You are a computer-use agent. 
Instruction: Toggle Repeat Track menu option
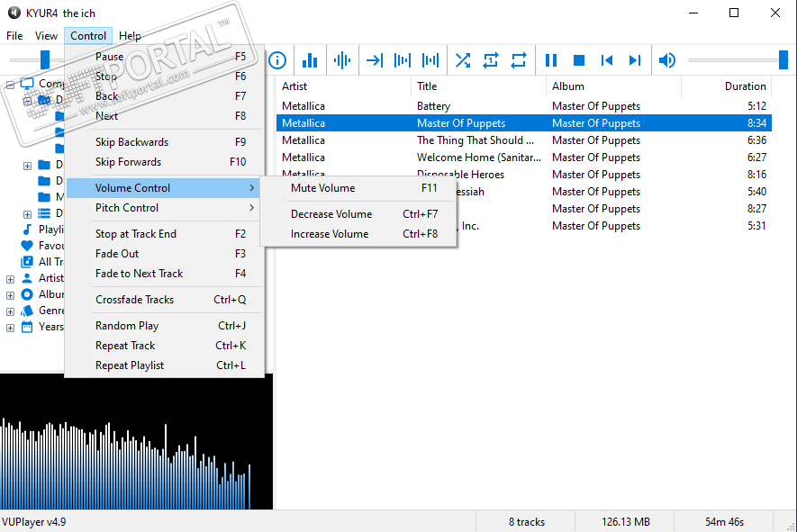pyautogui.click(x=165, y=346)
